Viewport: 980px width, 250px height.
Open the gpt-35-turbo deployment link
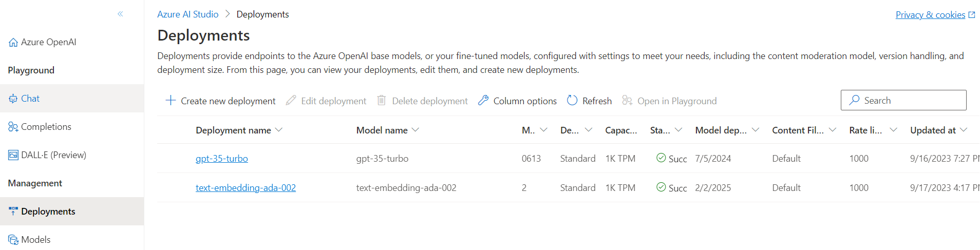(x=221, y=159)
